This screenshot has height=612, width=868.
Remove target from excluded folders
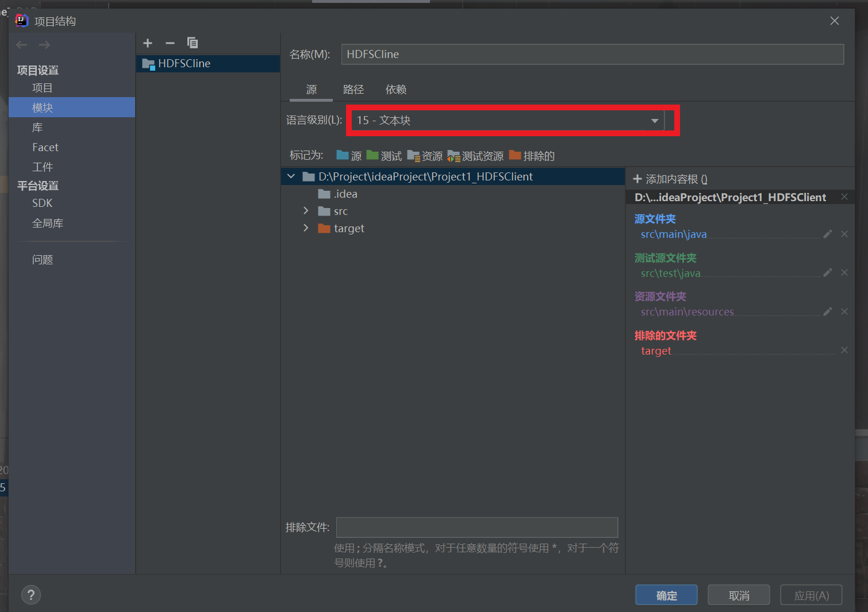[844, 350]
